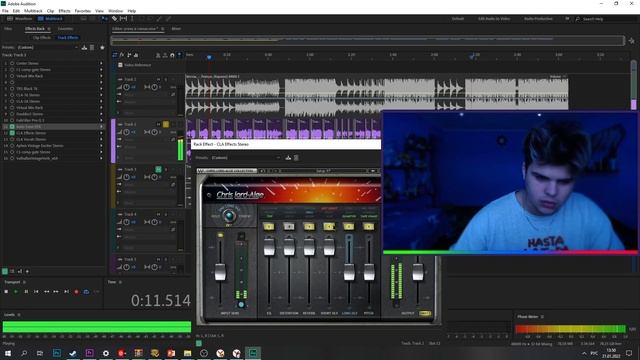Viewport: 640px width, 360px height.
Task: Open slot menu arrow for Auto-Tune EFX
Action: (x=101, y=127)
